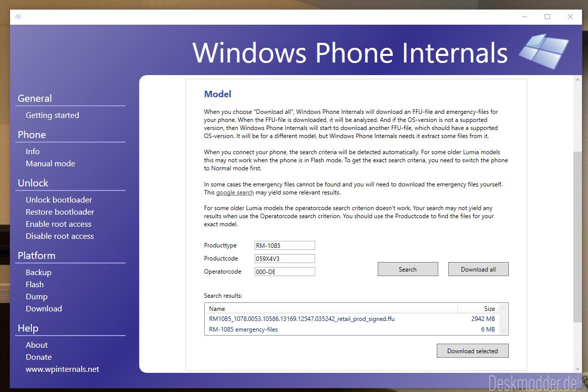Click results list scroll down arrow
The height and width of the screenshot is (392, 588).
pos(504,330)
